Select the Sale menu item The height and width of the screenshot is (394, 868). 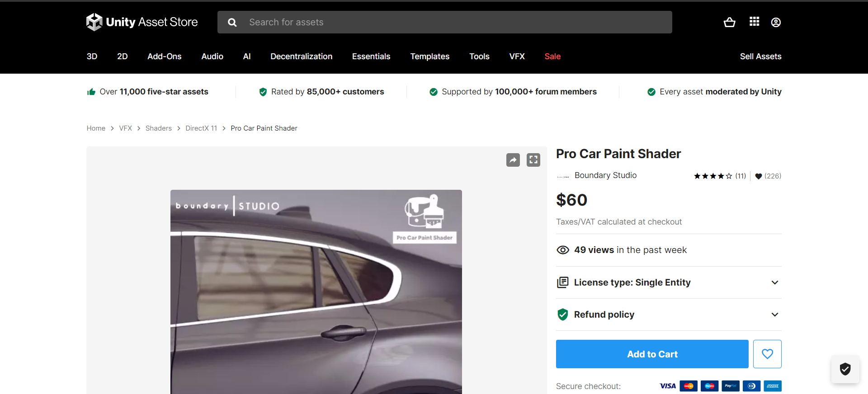pyautogui.click(x=552, y=56)
